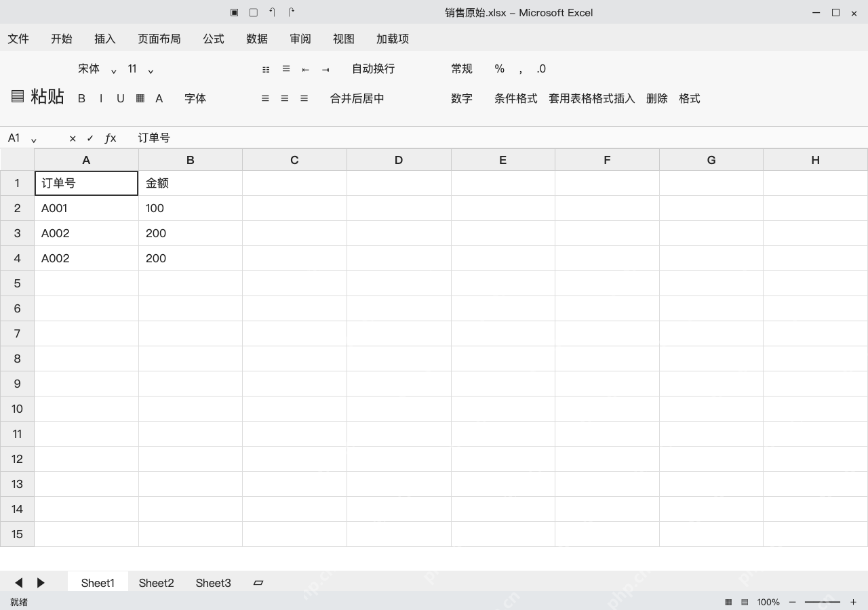Toggle bold formatting
This screenshot has height=610, width=868.
click(x=81, y=98)
